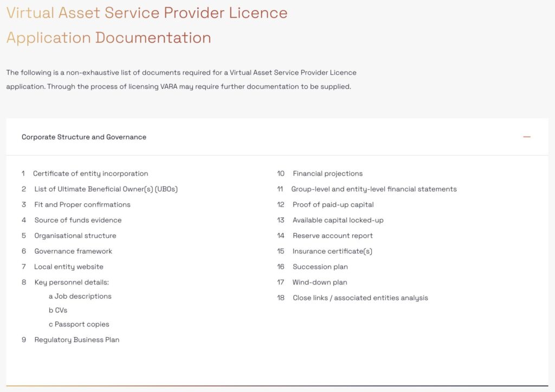
Task: Select Close links / associated entities analysis
Action: (360, 298)
